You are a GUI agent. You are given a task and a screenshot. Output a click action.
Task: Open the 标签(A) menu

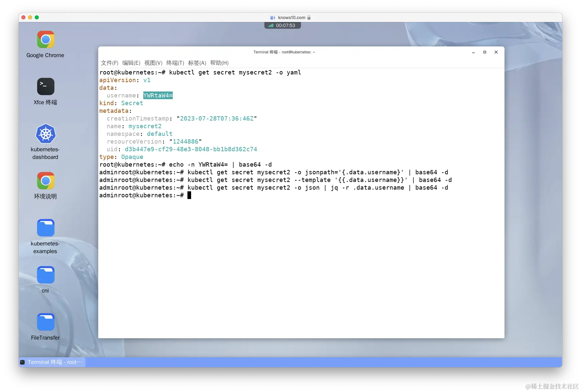click(197, 63)
